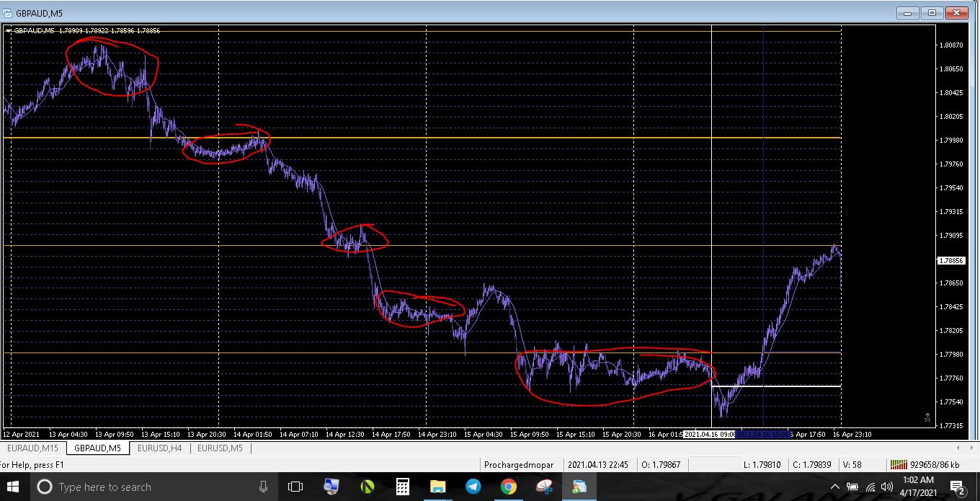Click the 1.78856 current price label
Image resolution: width=980 pixels, height=501 pixels.
[952, 260]
